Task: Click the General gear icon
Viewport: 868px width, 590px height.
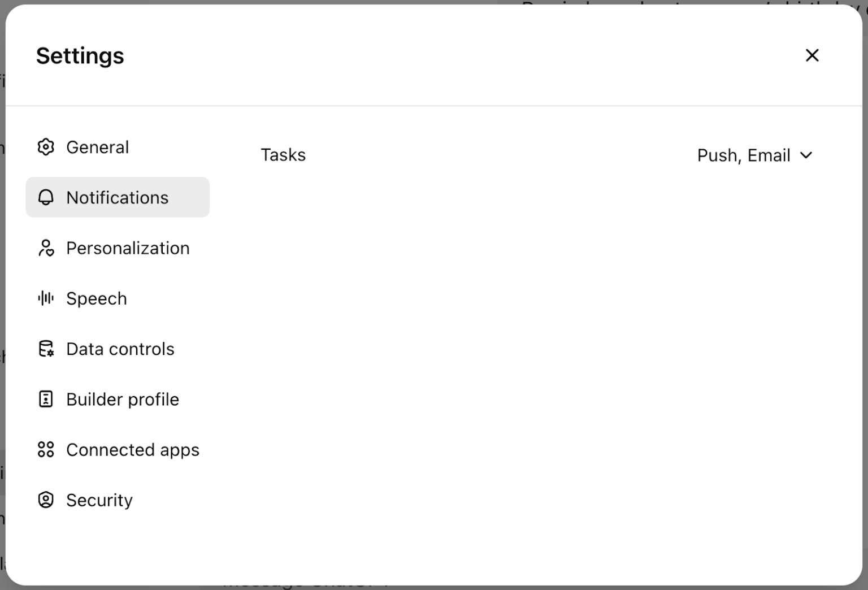Action: tap(46, 147)
